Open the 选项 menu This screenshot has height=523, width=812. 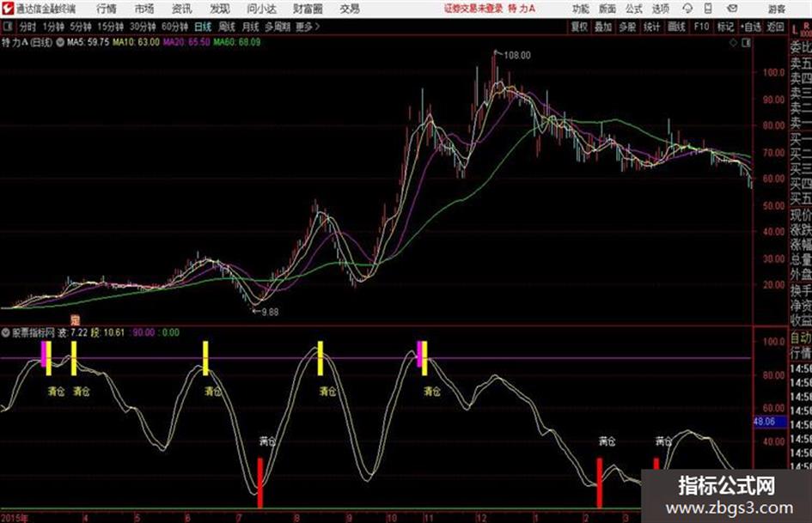click(x=661, y=9)
